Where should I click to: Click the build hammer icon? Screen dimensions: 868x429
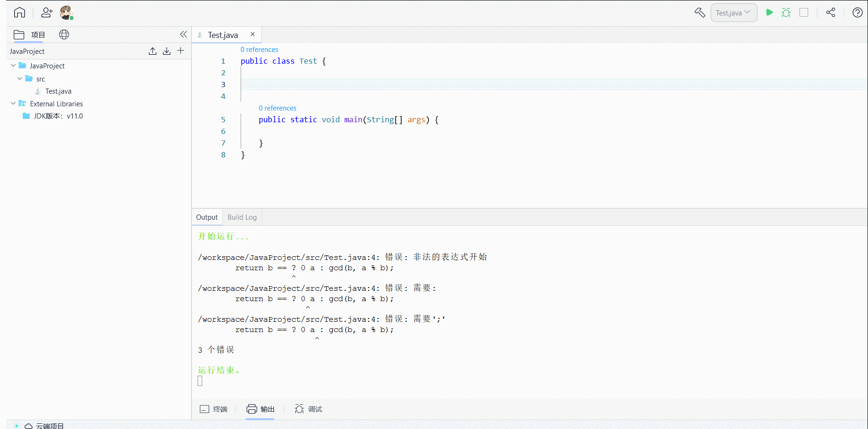(x=699, y=13)
